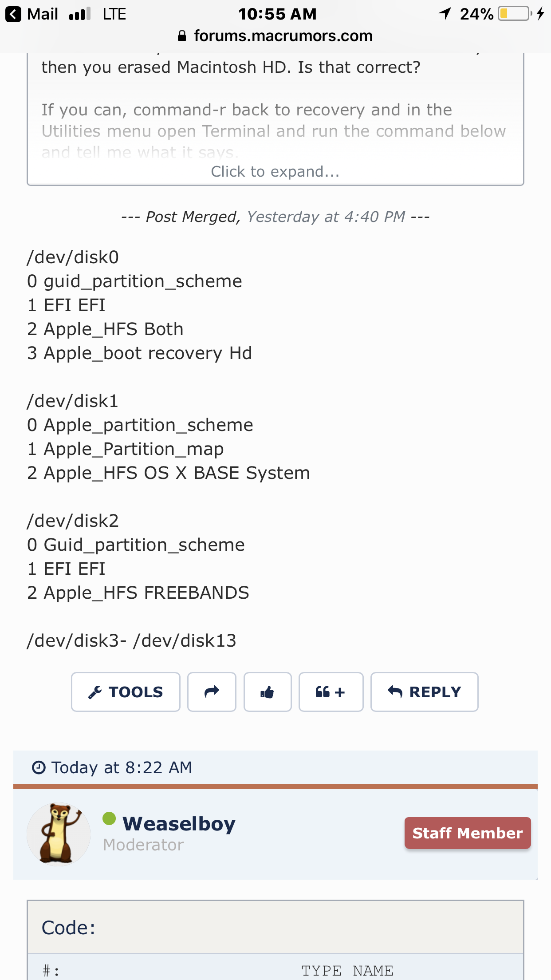Tap the location arrow status icon
This screenshot has height=980, width=551.
click(x=445, y=14)
